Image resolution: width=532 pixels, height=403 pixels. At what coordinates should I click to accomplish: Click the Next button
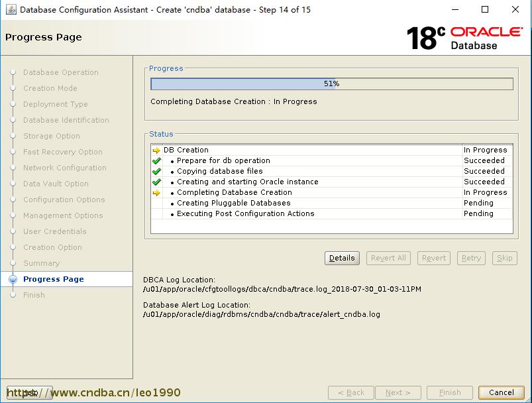(398, 392)
